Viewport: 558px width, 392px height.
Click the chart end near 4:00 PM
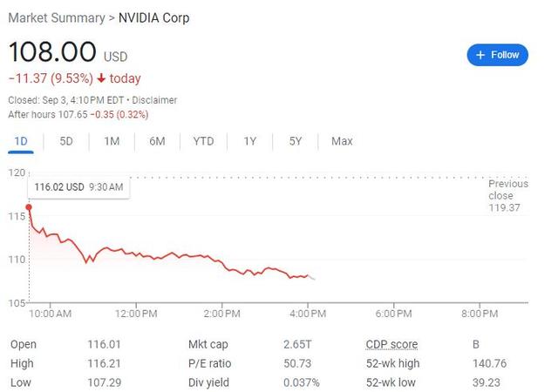point(311,278)
